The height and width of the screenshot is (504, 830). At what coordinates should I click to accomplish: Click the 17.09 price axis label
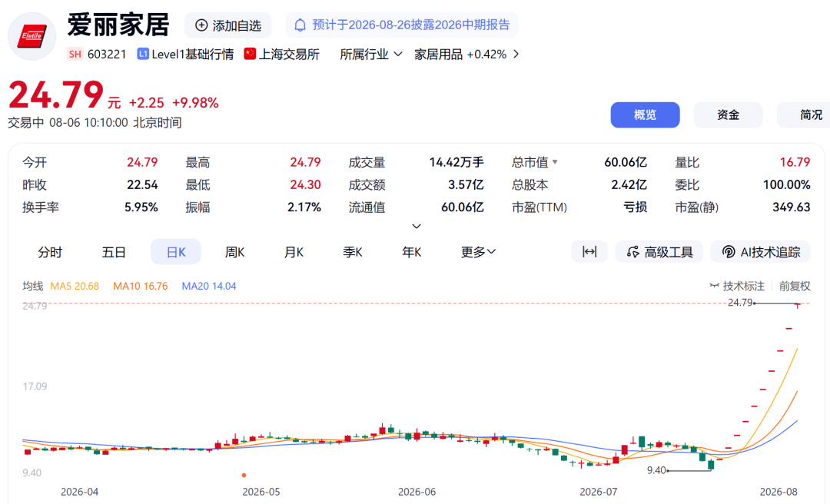point(35,386)
